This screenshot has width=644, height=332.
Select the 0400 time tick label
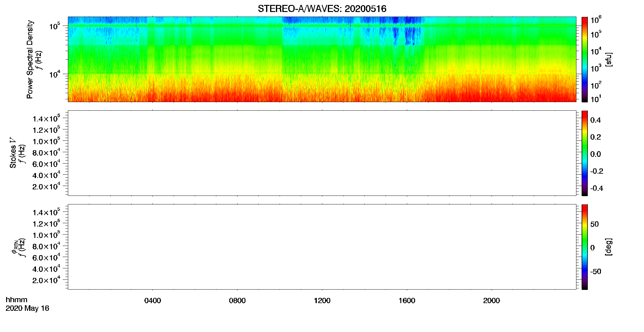click(152, 301)
